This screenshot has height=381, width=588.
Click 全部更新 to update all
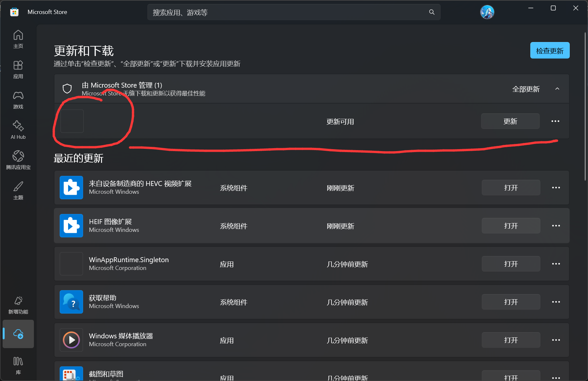[x=526, y=89]
